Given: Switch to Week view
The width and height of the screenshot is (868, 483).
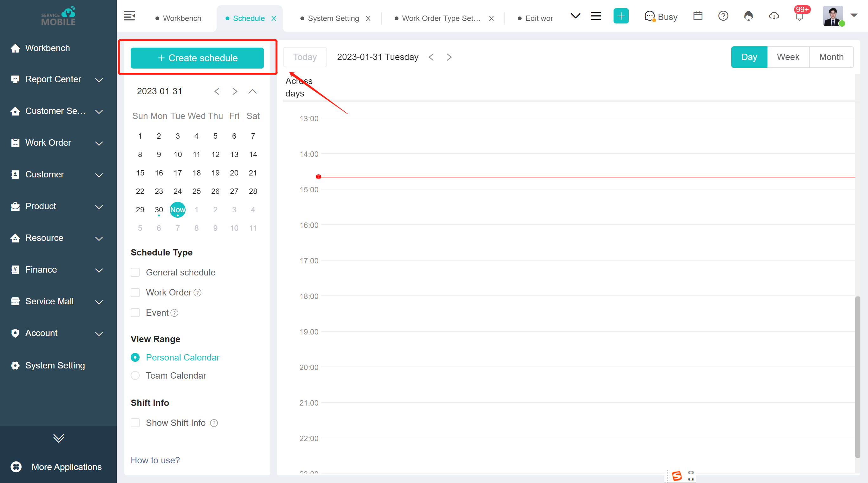Looking at the screenshot, I should pos(788,57).
